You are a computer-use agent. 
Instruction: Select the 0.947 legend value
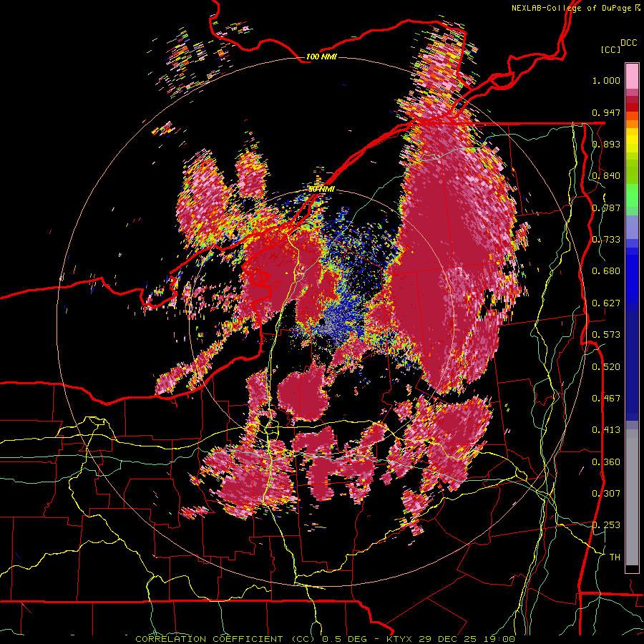tap(606, 112)
